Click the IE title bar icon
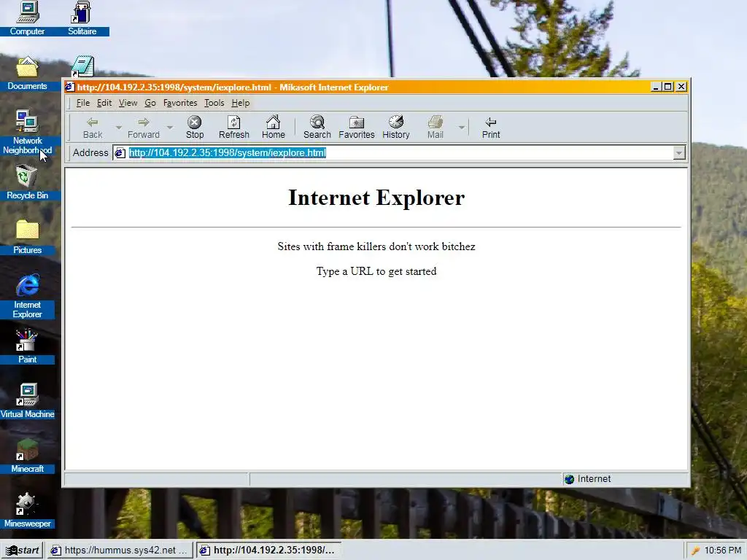747x560 pixels. [x=70, y=87]
